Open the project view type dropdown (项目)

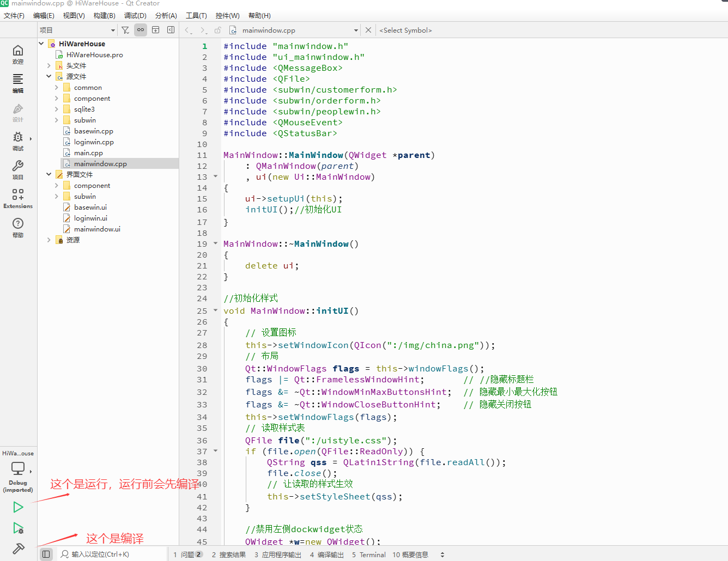tap(77, 30)
